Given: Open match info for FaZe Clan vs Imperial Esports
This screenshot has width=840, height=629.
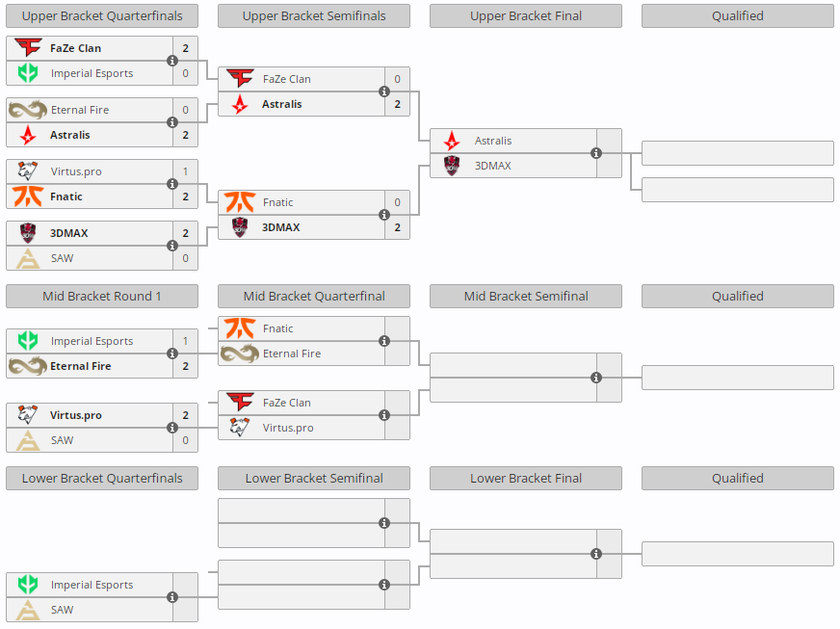Looking at the screenshot, I should coord(172,61).
